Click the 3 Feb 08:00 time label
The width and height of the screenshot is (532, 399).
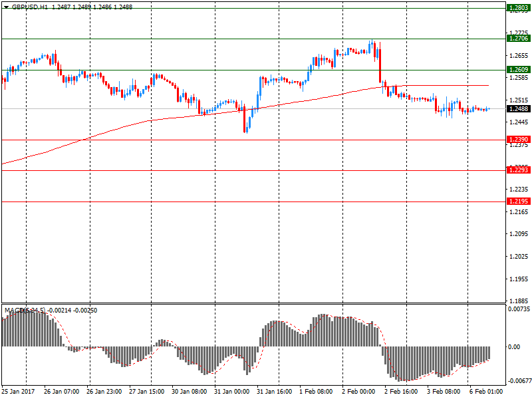[x=444, y=391]
